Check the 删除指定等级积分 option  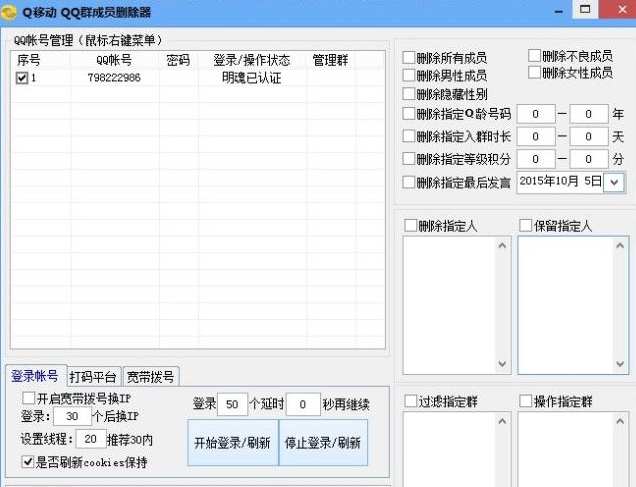(409, 159)
